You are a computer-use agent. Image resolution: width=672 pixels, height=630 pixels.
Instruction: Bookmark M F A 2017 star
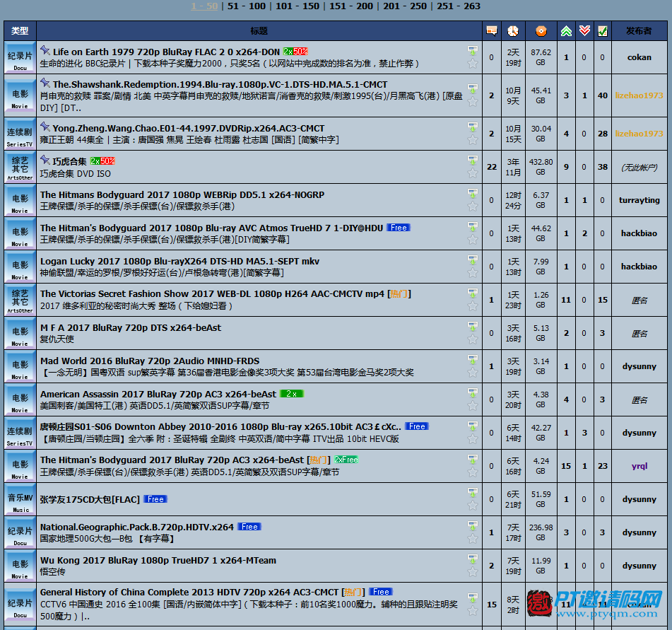click(x=472, y=339)
